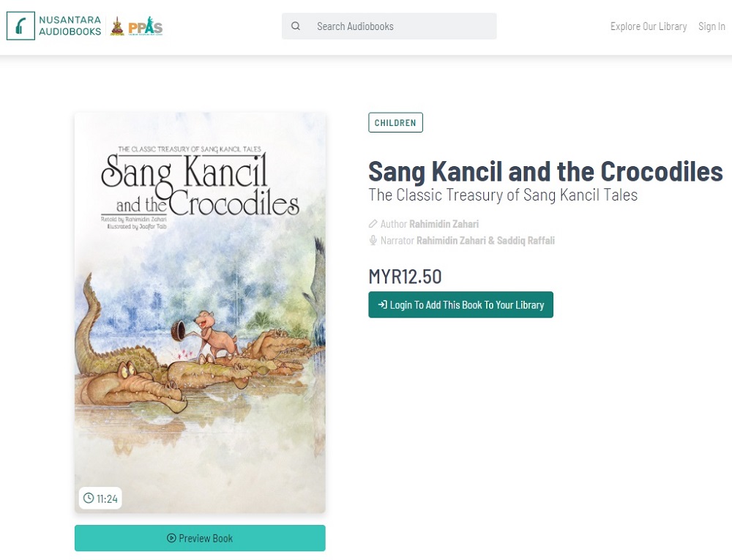Click narrator name Saddiq Raffali
Viewport: 732px width, 560px height.
(x=526, y=240)
